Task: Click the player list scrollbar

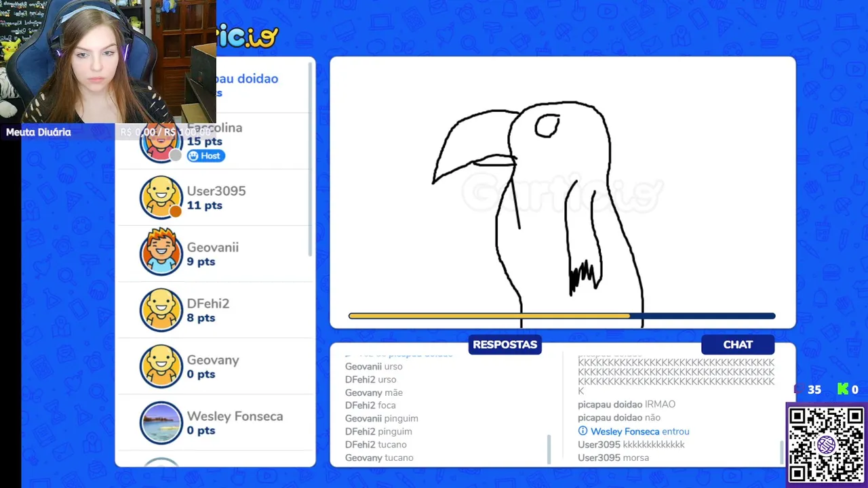Action: [311, 159]
